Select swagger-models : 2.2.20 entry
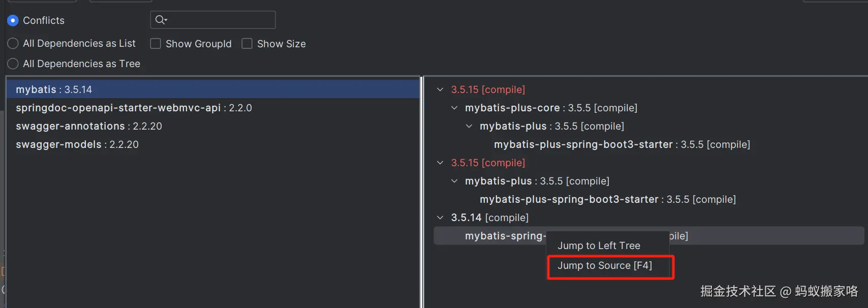 point(77,144)
